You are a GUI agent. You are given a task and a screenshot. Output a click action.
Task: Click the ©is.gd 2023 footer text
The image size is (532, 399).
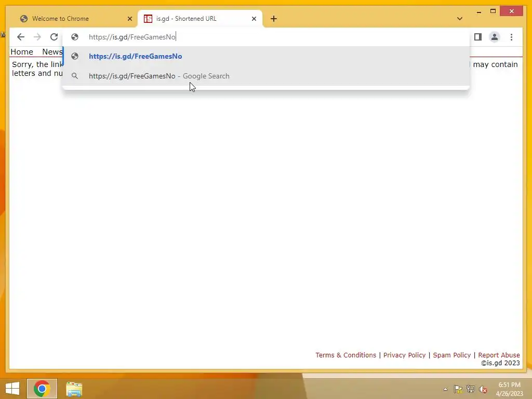(500, 363)
